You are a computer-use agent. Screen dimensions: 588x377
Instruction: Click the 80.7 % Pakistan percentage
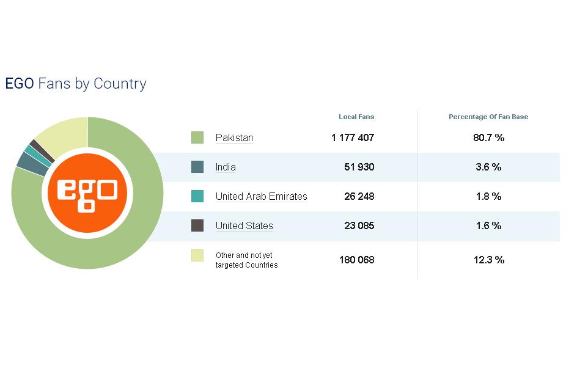coord(488,137)
